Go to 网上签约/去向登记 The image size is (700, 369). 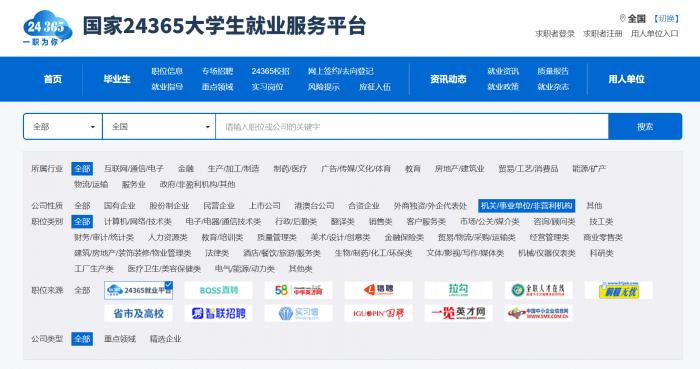click(341, 71)
